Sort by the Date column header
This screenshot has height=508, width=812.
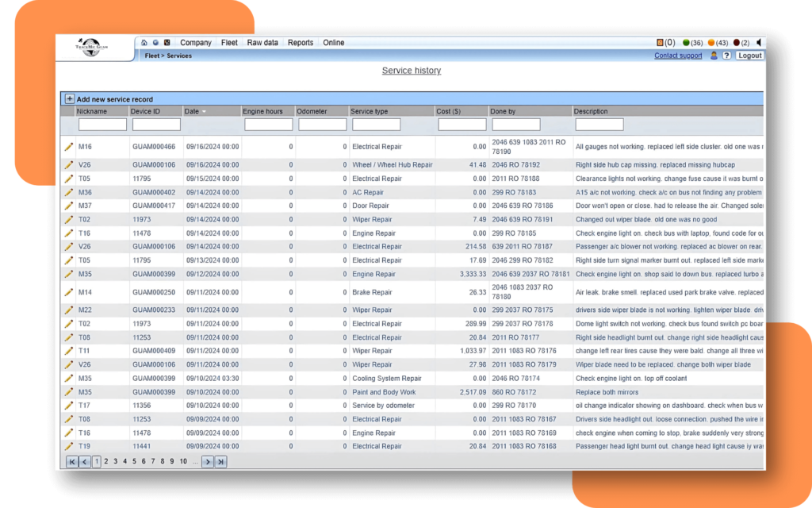click(x=192, y=111)
